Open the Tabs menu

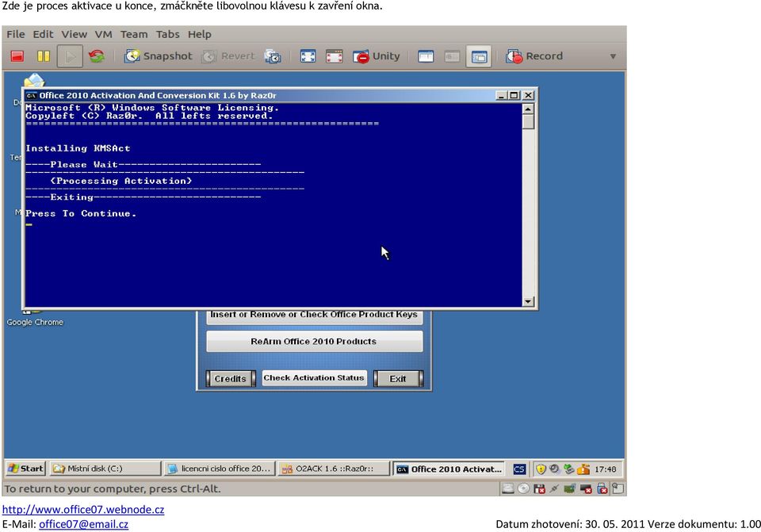[x=168, y=34]
